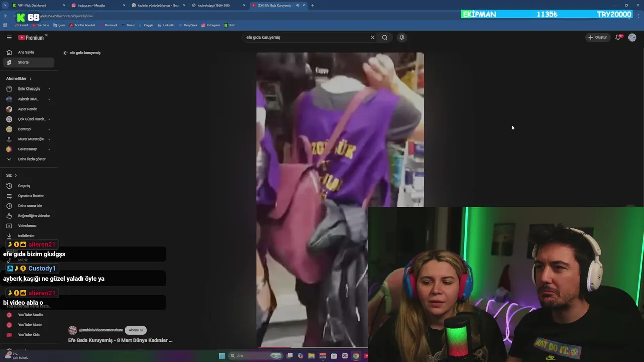Subscribe with Abone ol button
This screenshot has height=362, width=644.
point(136,330)
